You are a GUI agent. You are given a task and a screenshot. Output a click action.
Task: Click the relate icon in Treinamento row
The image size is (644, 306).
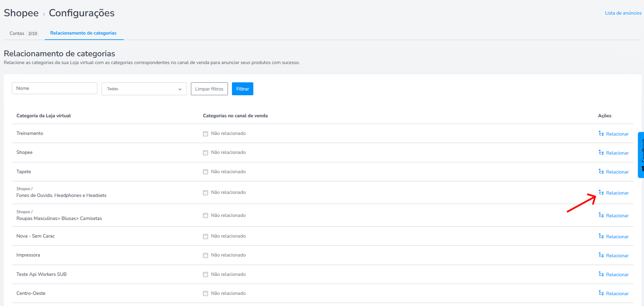click(x=601, y=134)
